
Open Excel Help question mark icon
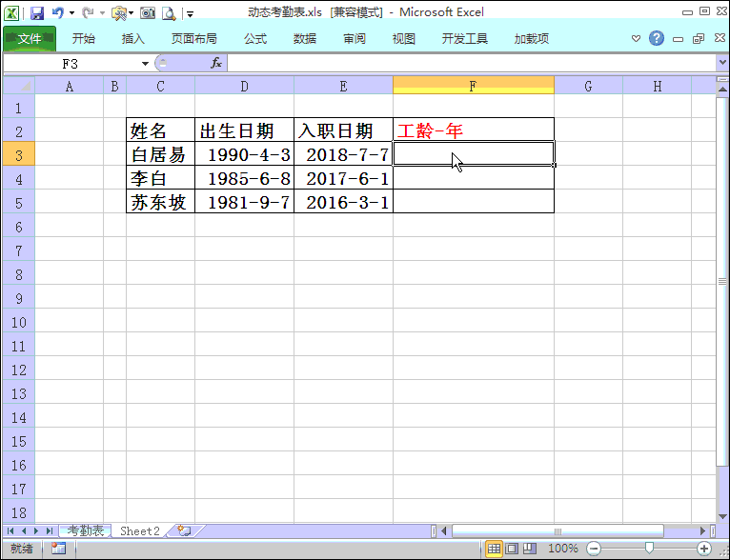(x=657, y=38)
